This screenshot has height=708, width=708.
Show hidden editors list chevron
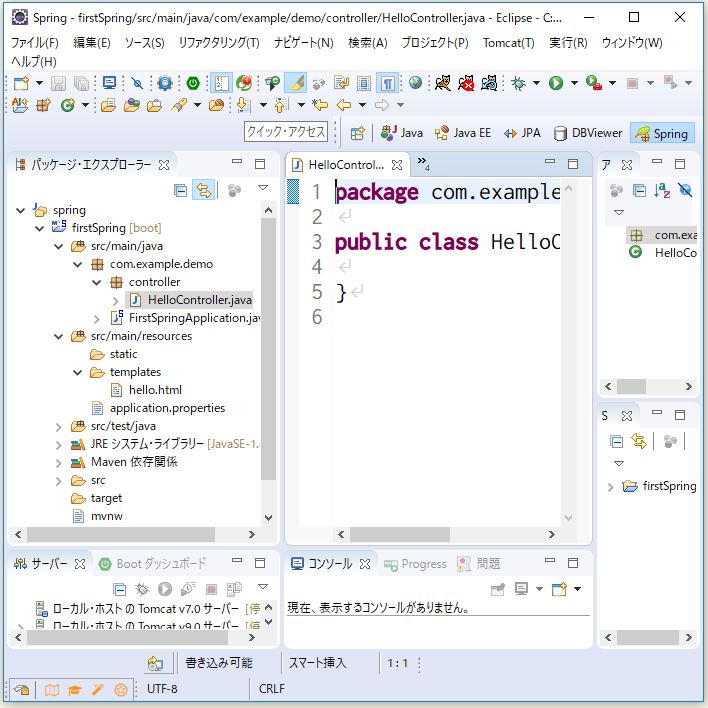point(423,163)
